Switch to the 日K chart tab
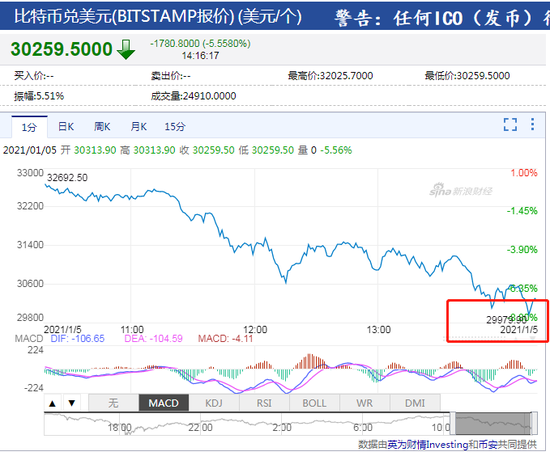 66,127
